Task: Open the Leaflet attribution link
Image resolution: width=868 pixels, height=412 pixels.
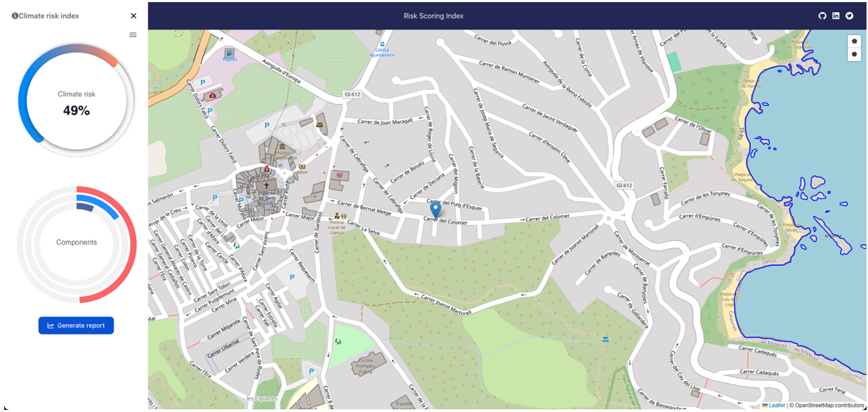Action: (777, 405)
